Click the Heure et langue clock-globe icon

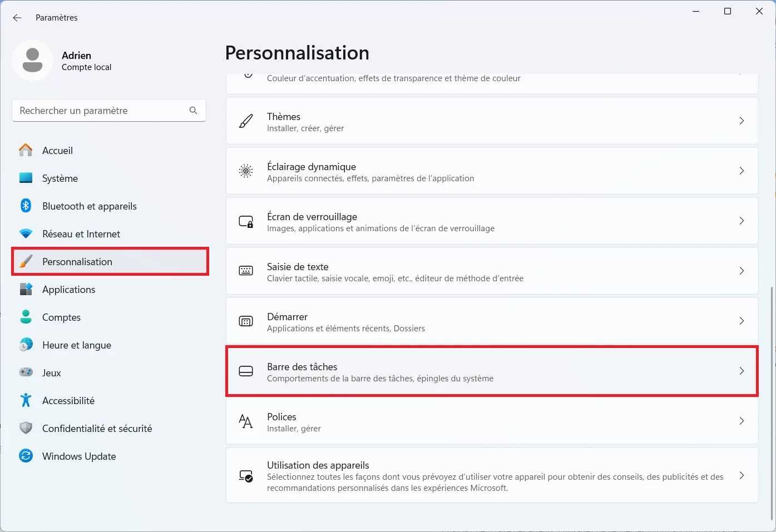pyautogui.click(x=26, y=345)
